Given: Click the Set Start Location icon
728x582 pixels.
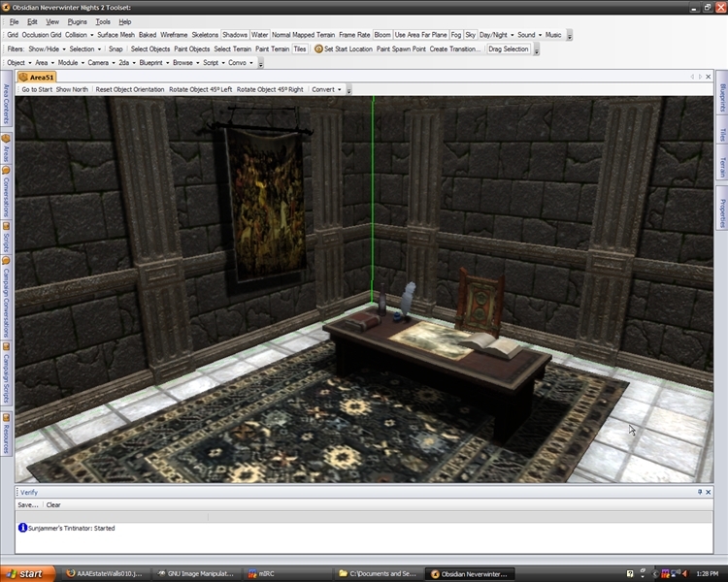Looking at the screenshot, I should pos(318,48).
